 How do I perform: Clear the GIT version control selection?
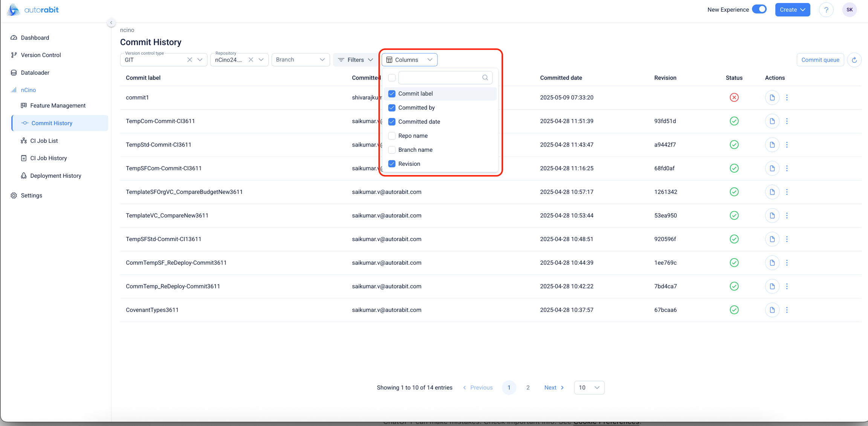coord(189,60)
